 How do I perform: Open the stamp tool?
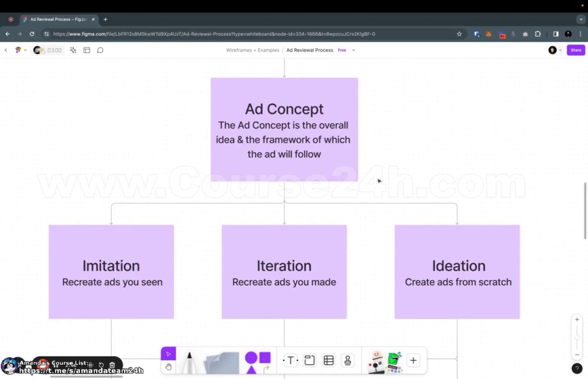(348, 360)
